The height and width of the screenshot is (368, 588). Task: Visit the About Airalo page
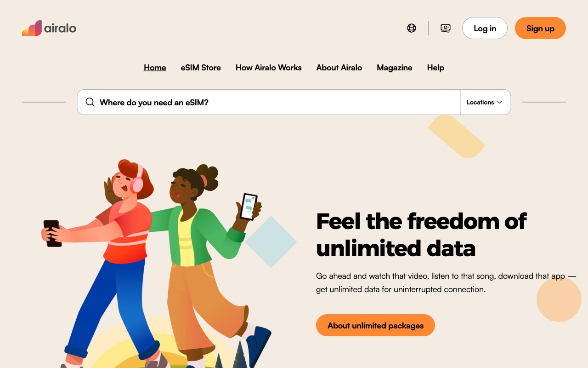click(x=339, y=68)
